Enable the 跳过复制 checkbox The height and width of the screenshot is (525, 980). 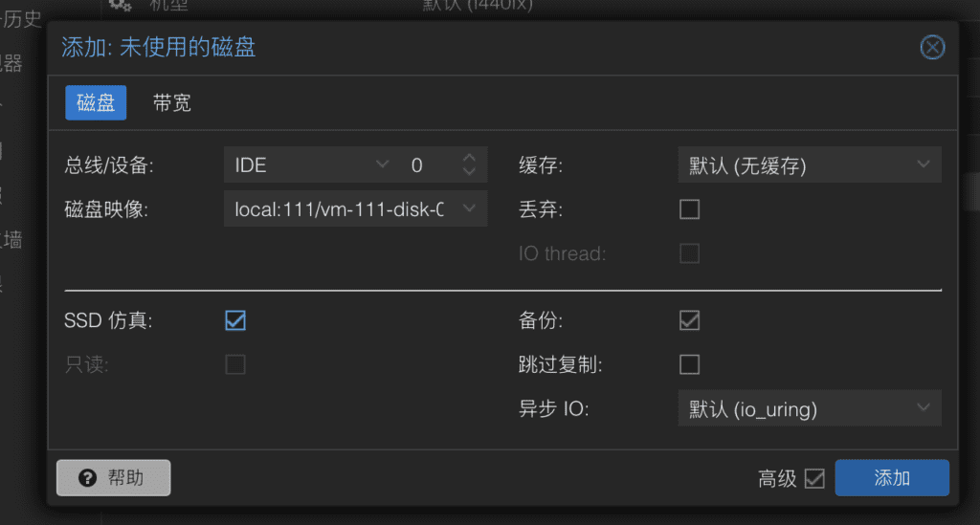pos(689,364)
